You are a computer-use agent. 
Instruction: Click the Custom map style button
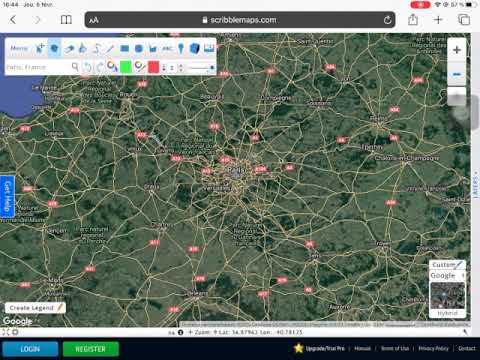pyautogui.click(x=447, y=265)
